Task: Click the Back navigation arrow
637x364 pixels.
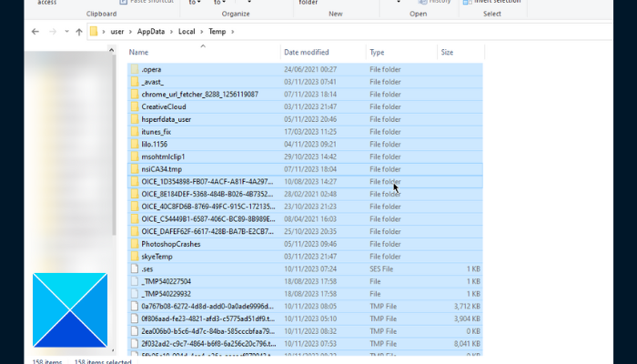Action: point(35,32)
